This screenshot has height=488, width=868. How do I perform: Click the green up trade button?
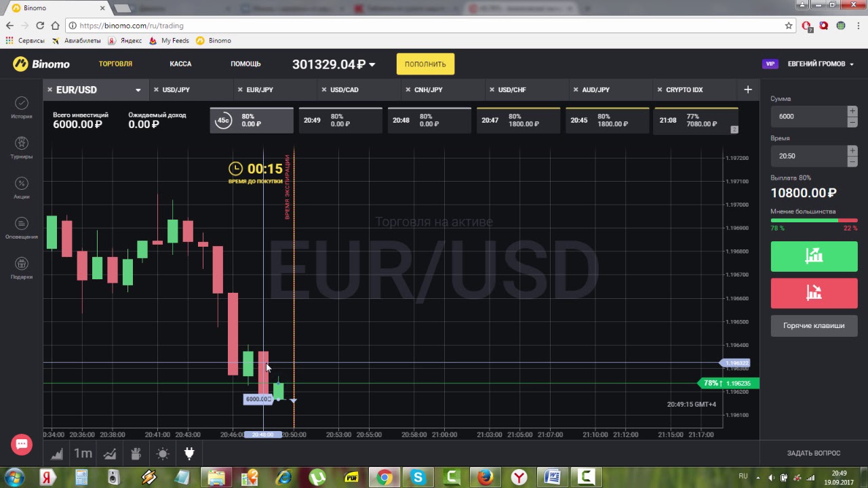(x=814, y=256)
